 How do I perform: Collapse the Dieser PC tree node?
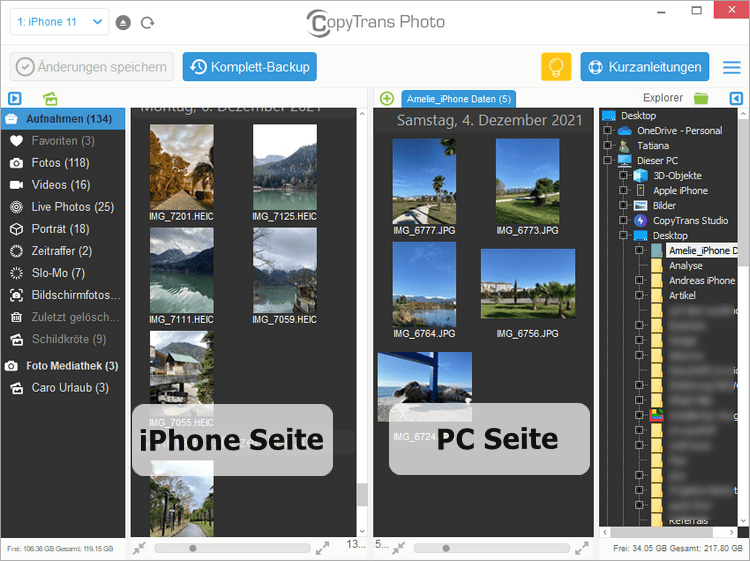tap(607, 160)
